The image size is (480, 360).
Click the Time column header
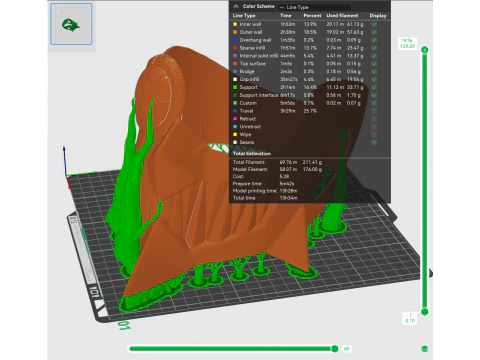[286, 16]
